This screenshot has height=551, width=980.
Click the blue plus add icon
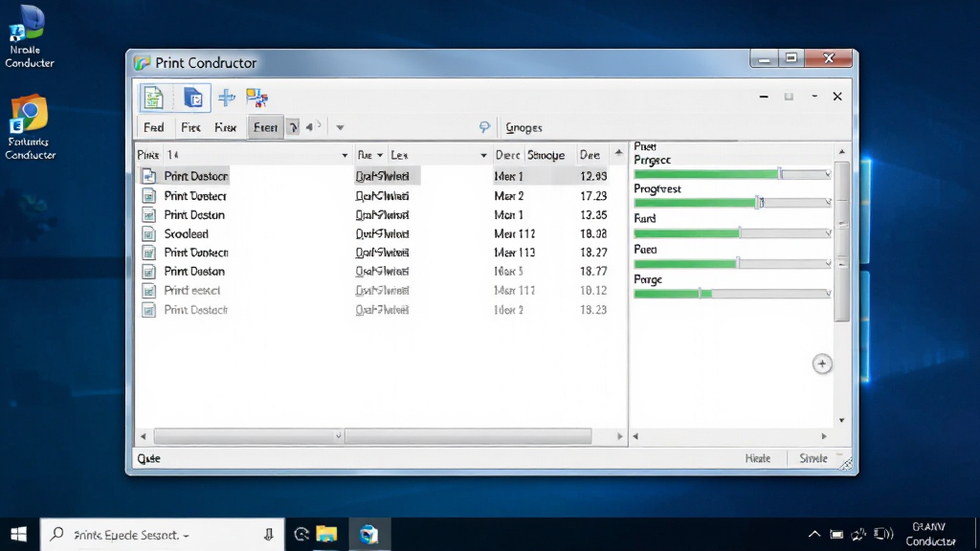(x=226, y=98)
